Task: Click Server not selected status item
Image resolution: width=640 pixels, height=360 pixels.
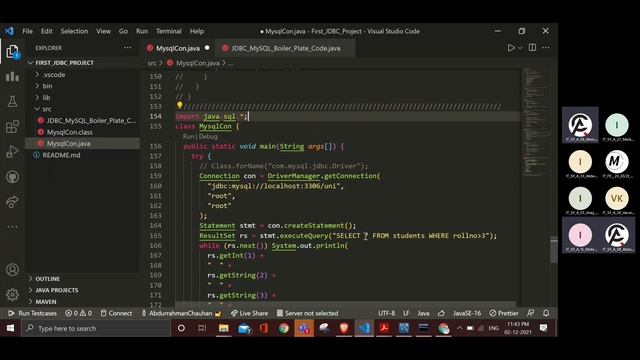Action: point(307,313)
